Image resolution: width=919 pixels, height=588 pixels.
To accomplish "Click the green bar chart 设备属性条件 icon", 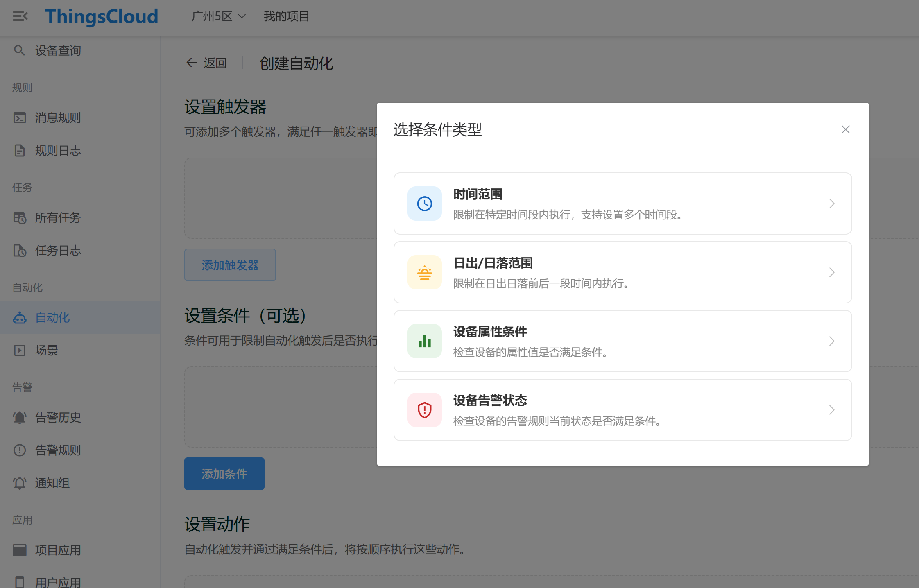I will point(424,341).
